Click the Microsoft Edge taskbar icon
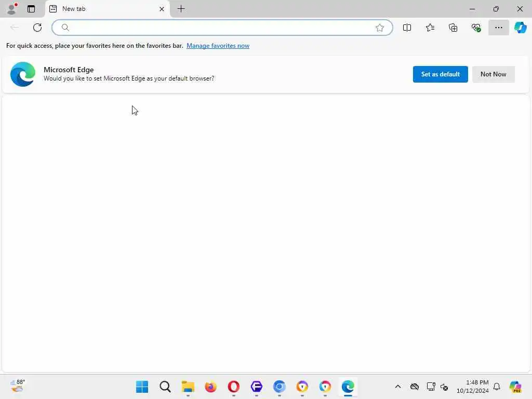532x399 pixels. (x=348, y=387)
